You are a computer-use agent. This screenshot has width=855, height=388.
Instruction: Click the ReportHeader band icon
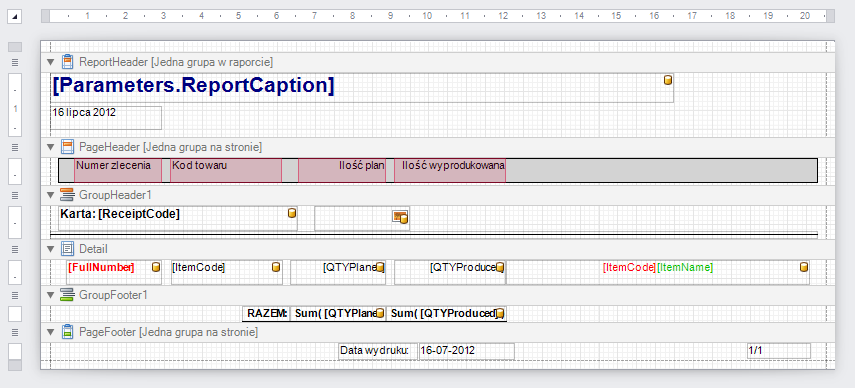67,62
